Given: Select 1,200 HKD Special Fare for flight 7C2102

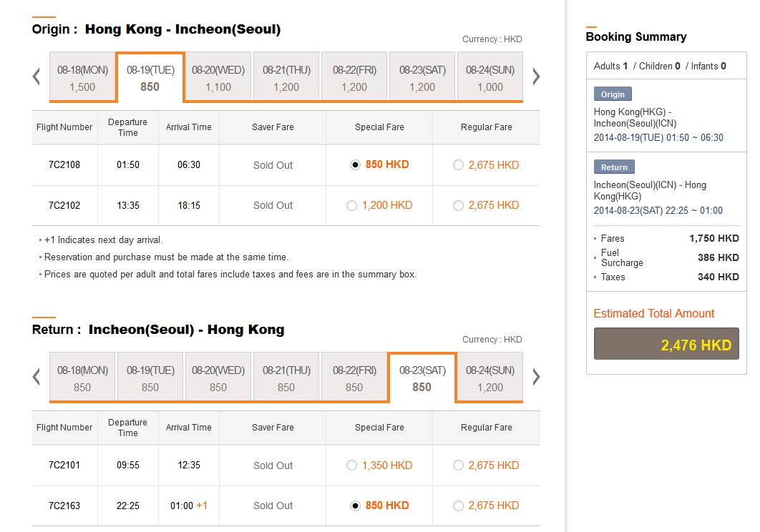Looking at the screenshot, I should click(351, 206).
